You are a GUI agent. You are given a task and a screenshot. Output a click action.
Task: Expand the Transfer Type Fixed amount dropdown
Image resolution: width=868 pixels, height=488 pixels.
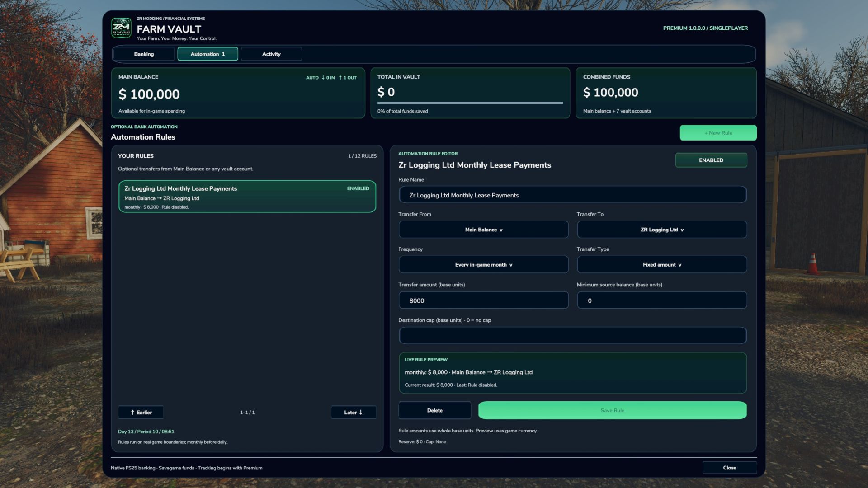662,265
